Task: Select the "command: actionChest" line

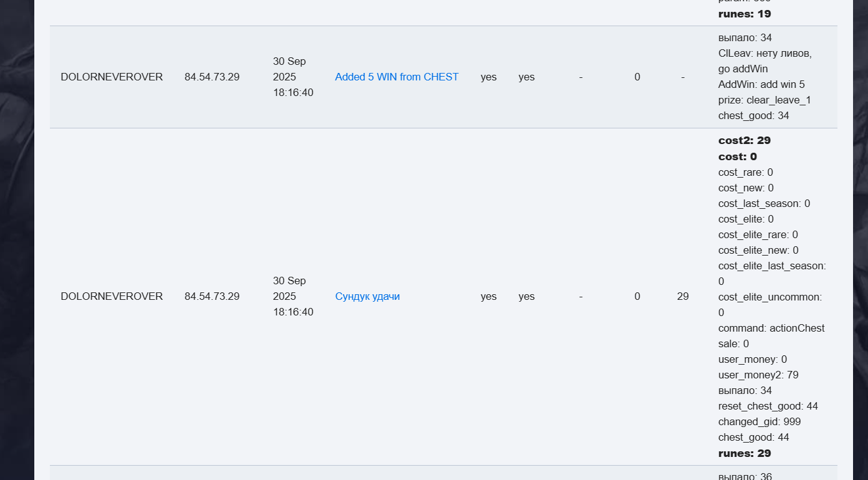Action: coord(771,329)
